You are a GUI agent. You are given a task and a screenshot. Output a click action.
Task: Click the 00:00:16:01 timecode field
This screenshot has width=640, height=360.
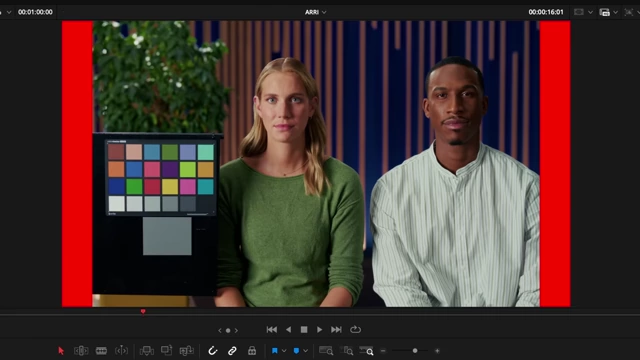546,12
